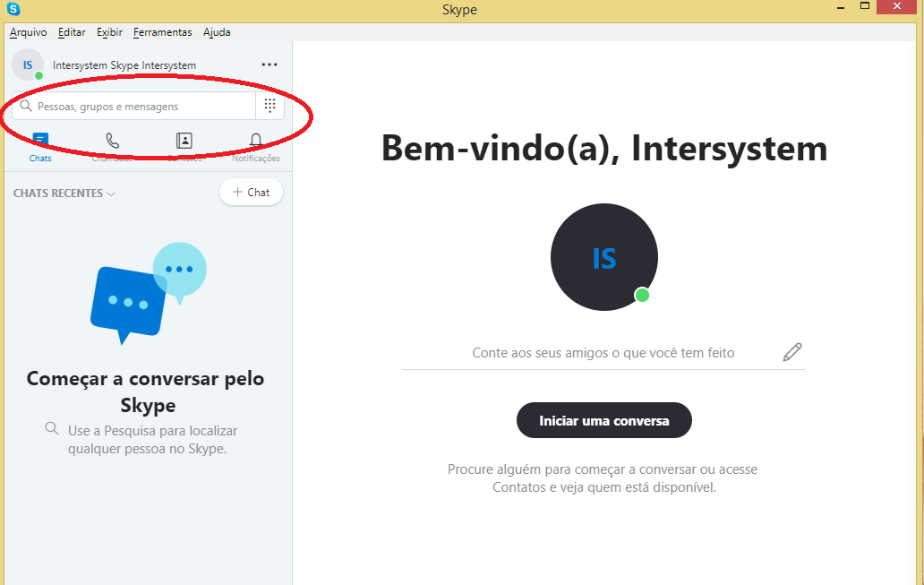The width and height of the screenshot is (924, 585).
Task: Click the small IS profile avatar
Action: click(x=28, y=65)
